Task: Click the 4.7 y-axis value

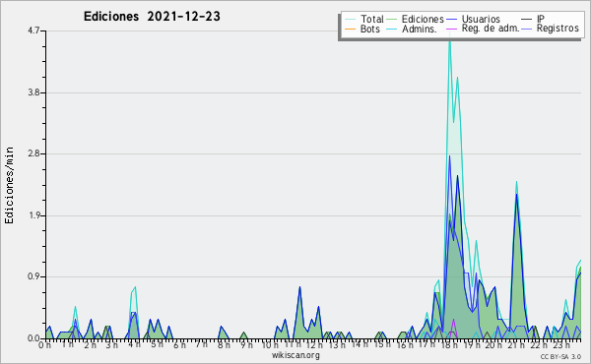Action: click(x=33, y=30)
